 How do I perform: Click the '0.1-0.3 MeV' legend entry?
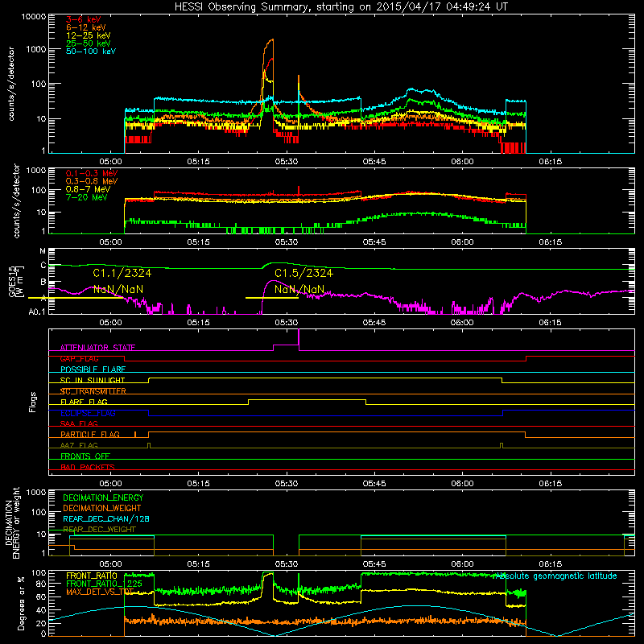[92, 174]
